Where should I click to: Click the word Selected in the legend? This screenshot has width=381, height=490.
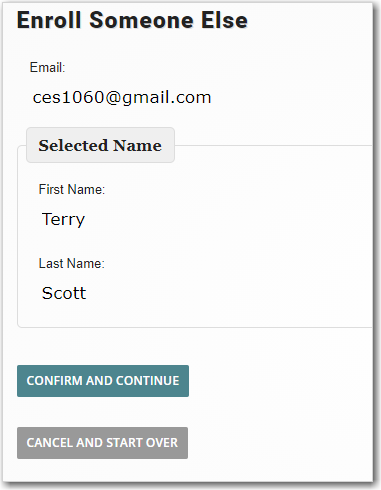[x=73, y=145]
